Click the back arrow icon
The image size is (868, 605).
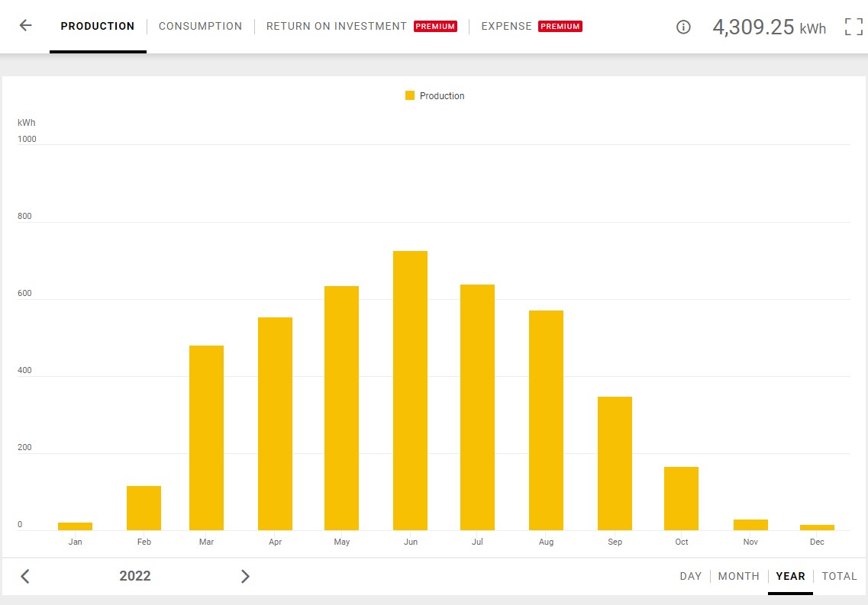pyautogui.click(x=26, y=26)
